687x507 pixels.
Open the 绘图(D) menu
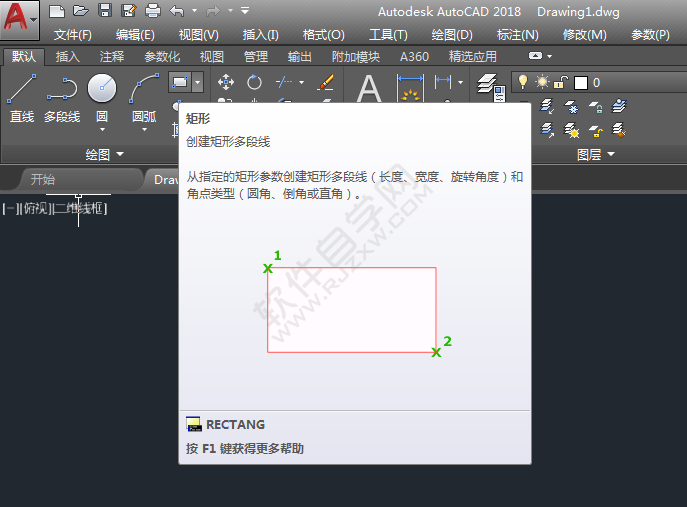pos(452,35)
